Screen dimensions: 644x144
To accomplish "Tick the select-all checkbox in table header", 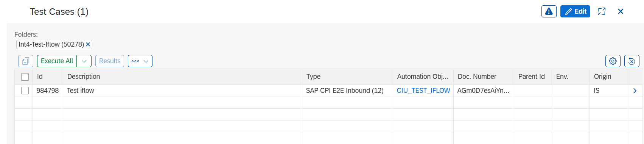I will coord(25,77).
